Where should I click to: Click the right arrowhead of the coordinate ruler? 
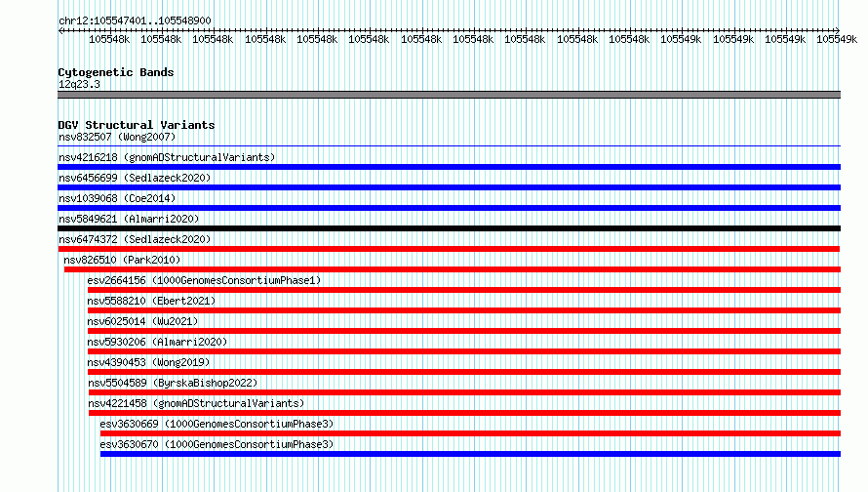coord(838,30)
